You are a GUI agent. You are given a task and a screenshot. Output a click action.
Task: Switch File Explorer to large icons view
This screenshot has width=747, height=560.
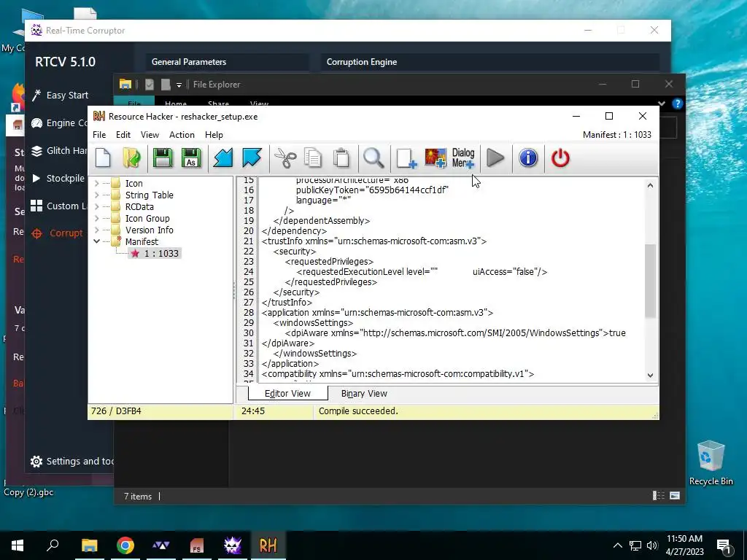coord(675,496)
